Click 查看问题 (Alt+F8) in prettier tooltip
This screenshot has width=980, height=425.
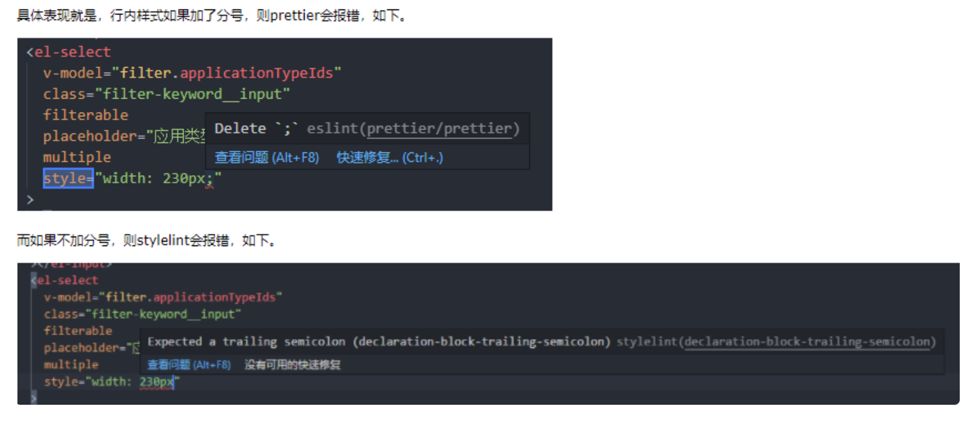tap(267, 157)
